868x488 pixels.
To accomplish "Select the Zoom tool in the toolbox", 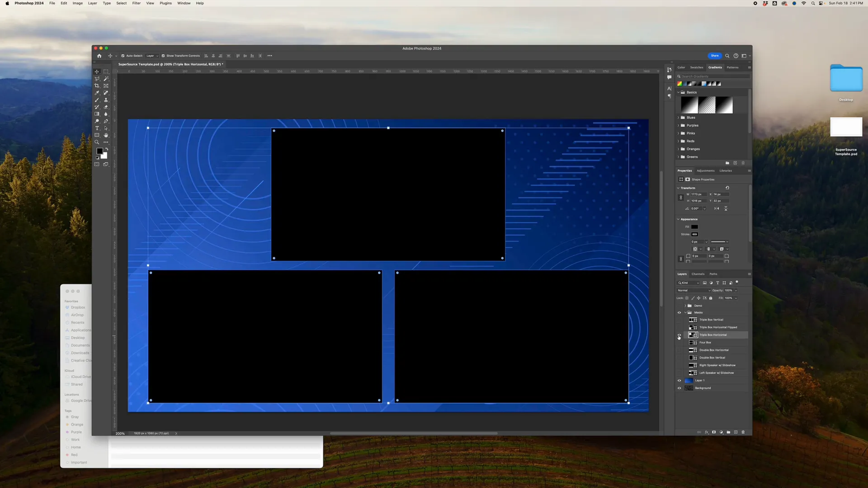I will [x=97, y=142].
